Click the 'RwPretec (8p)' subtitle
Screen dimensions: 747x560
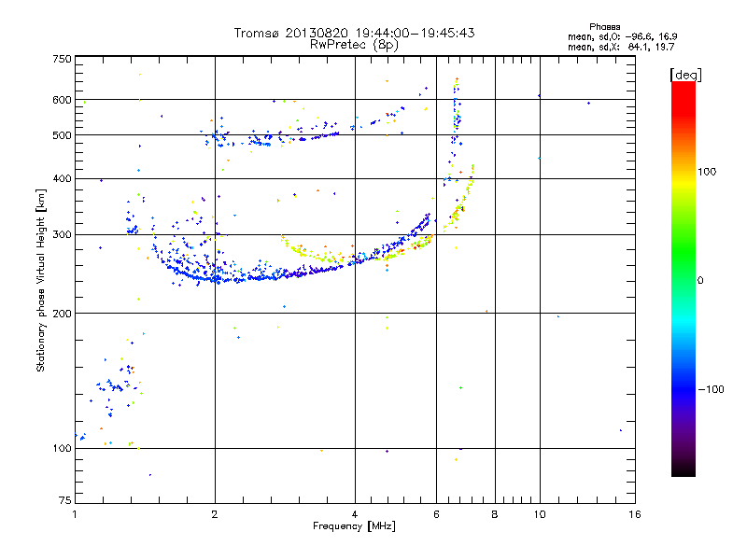click(354, 45)
